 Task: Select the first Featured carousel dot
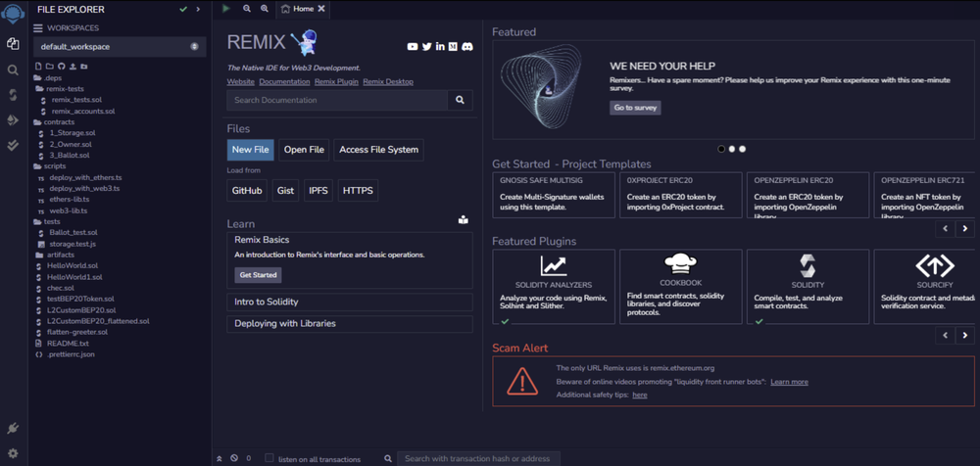(721, 149)
